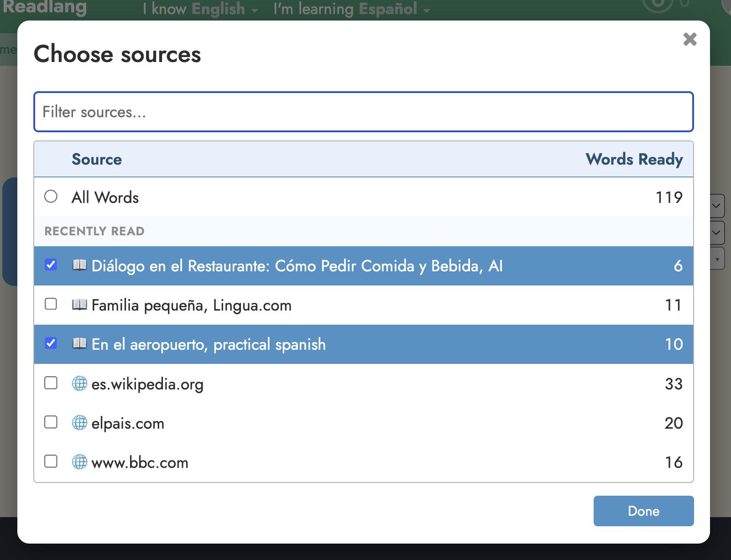Image resolution: width=731 pixels, height=560 pixels.
Task: Uncheck the Diálogo en el Restaurante checkbox
Action: [51, 264]
